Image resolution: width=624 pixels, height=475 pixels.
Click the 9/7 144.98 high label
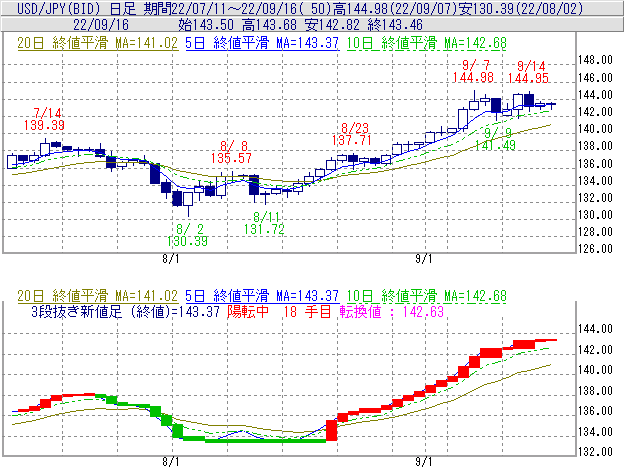point(474,71)
